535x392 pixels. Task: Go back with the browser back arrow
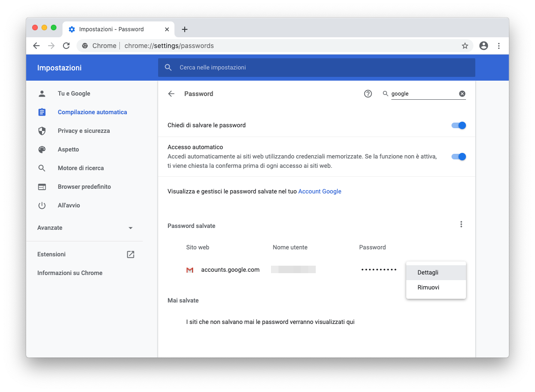[36, 46]
